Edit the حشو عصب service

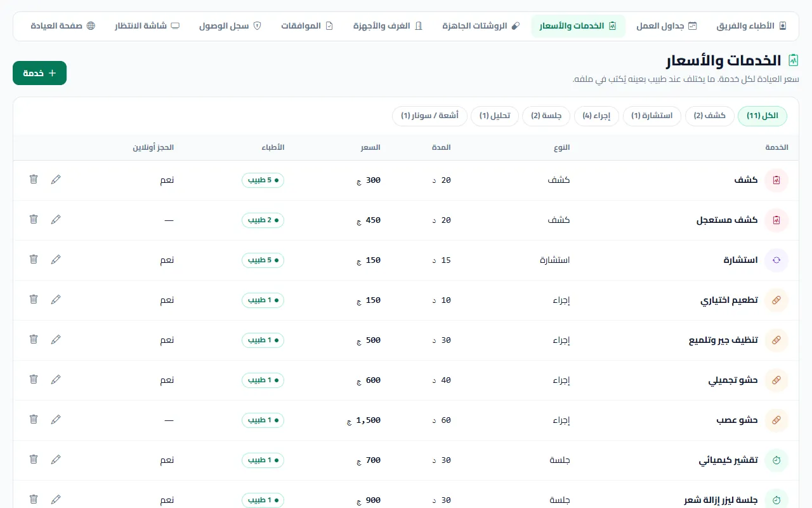click(56, 420)
